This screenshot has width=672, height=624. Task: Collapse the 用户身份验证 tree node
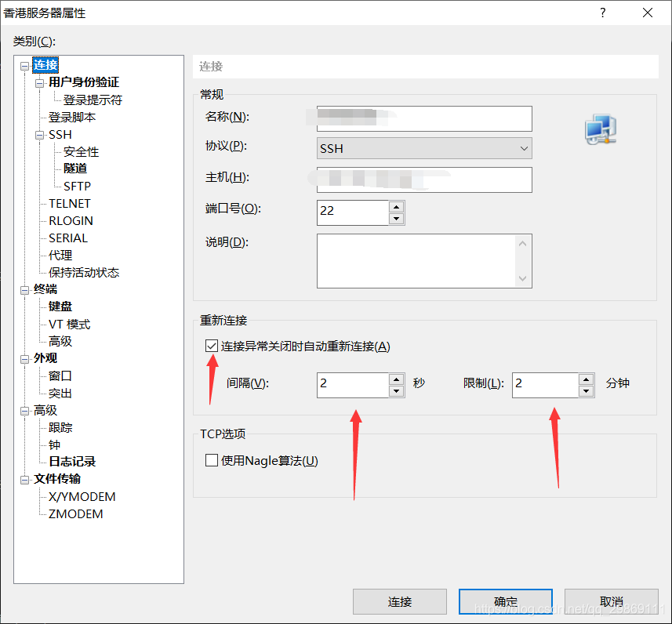pos(40,83)
